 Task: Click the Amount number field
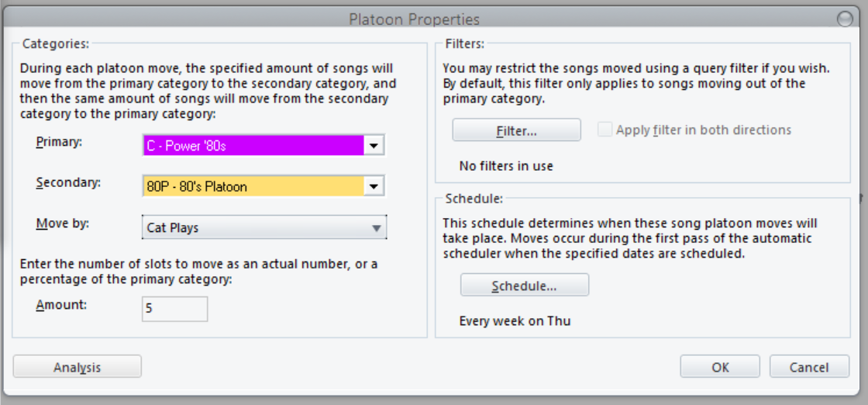174,308
